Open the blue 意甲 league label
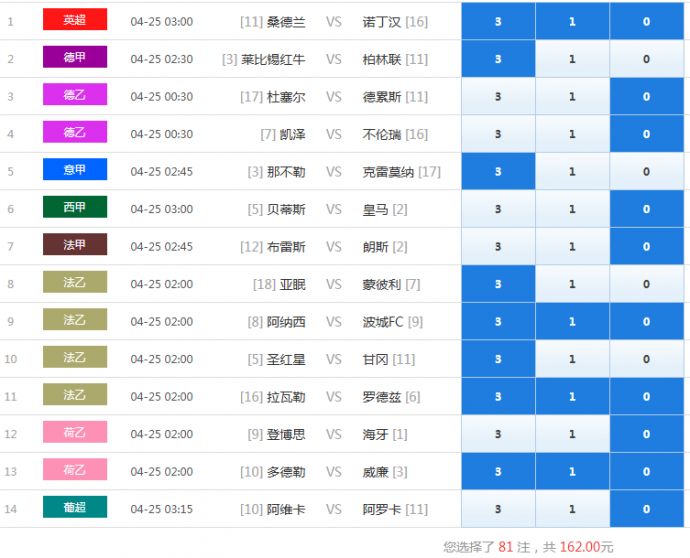 pos(75,170)
